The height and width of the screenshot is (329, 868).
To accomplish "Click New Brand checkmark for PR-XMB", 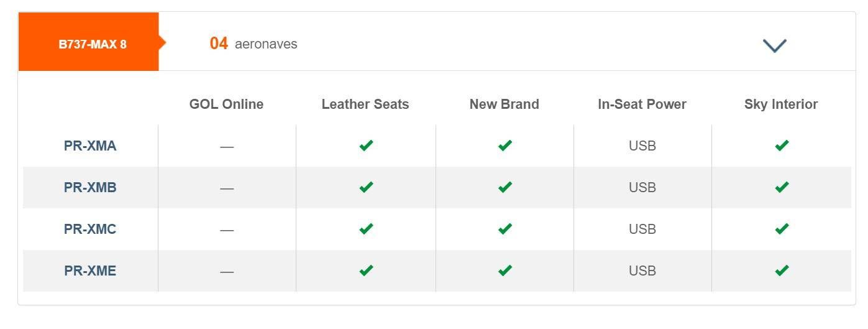I will pyautogui.click(x=505, y=187).
